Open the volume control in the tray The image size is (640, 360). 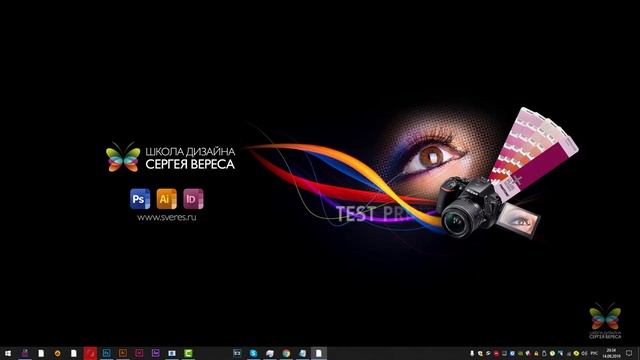tap(584, 353)
